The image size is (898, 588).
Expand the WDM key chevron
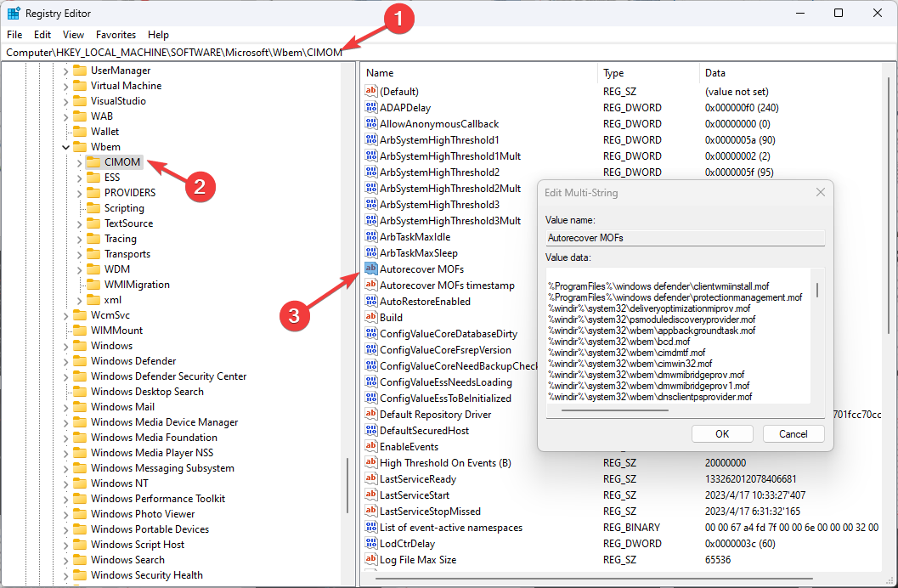click(80, 269)
